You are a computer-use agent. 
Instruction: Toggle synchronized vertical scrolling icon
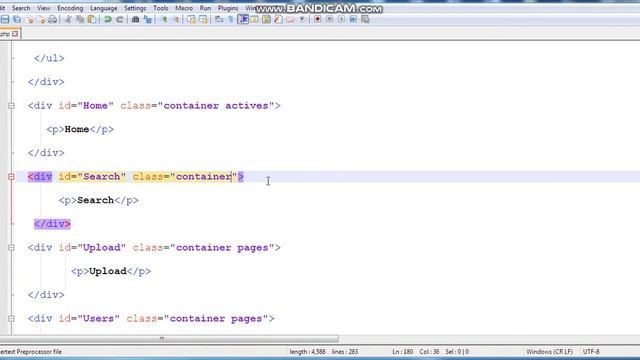pyautogui.click(x=191, y=19)
